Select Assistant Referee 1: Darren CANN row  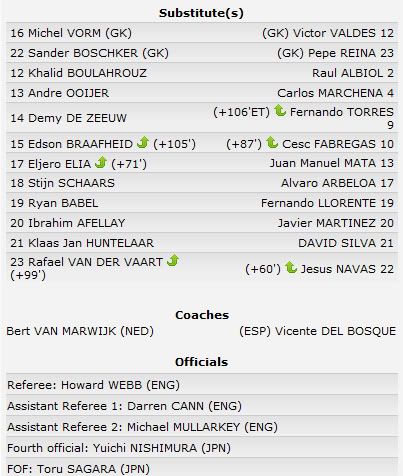(202, 406)
